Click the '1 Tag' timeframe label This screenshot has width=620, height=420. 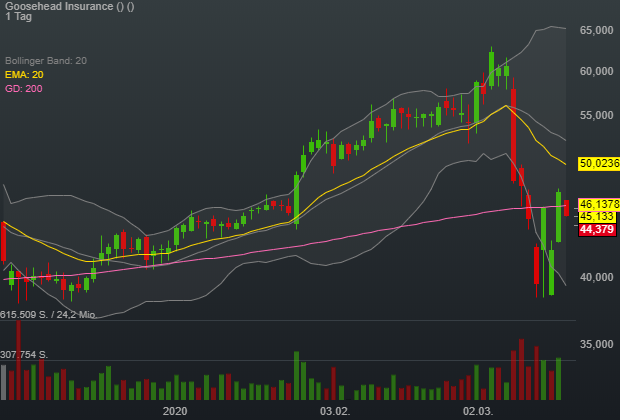[x=18, y=17]
